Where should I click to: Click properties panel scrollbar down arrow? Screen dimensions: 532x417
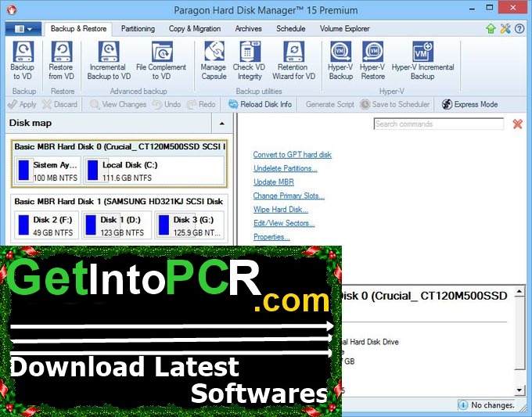(519, 390)
